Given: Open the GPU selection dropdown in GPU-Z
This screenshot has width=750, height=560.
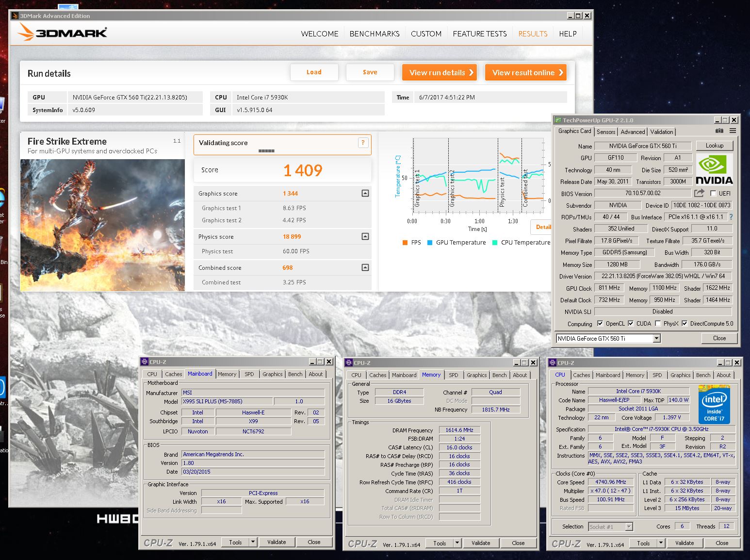Looking at the screenshot, I should click(657, 338).
